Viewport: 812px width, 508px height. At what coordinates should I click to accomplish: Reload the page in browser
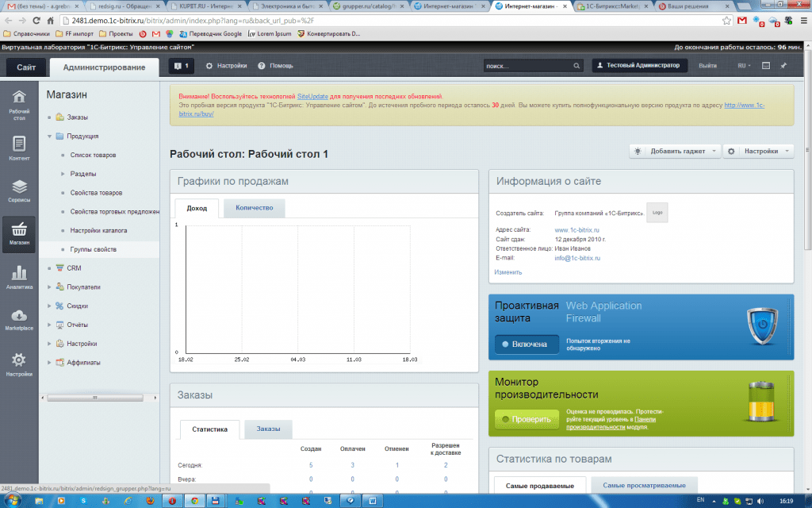click(36, 21)
